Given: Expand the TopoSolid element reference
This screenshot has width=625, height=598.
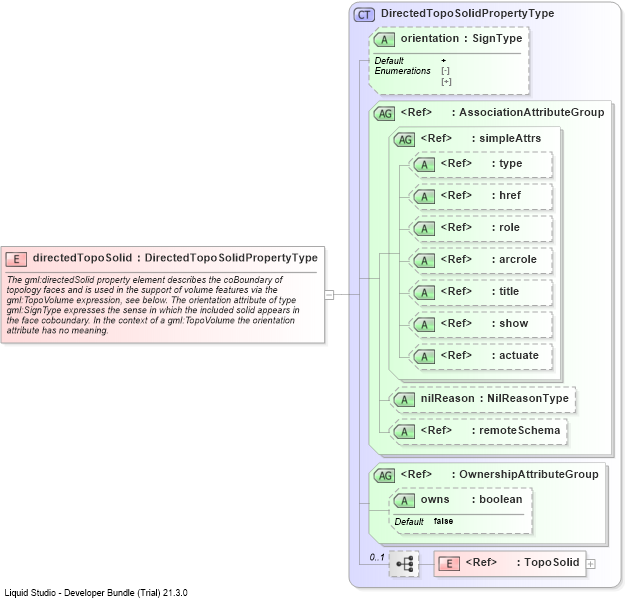Looking at the screenshot, I should coord(591,564).
